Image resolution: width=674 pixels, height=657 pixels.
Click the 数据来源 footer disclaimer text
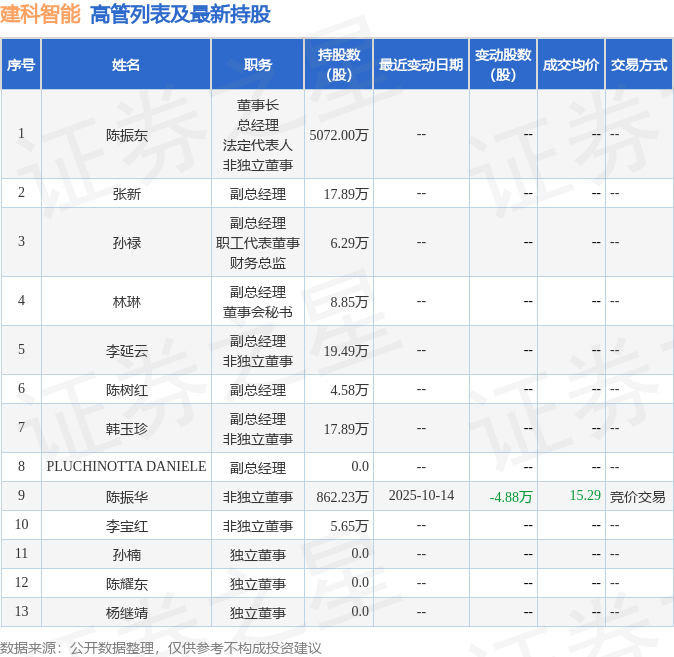160,648
